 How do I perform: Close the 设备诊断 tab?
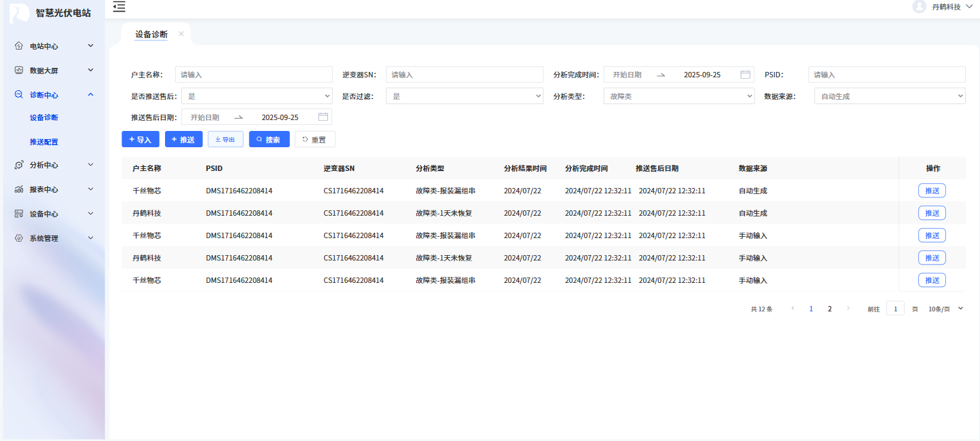[x=181, y=34]
